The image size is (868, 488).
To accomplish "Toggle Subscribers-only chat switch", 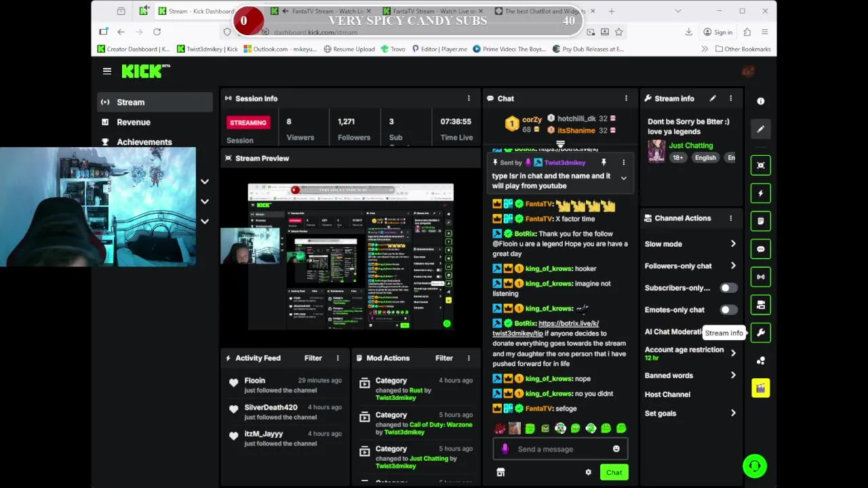I will coord(728,288).
